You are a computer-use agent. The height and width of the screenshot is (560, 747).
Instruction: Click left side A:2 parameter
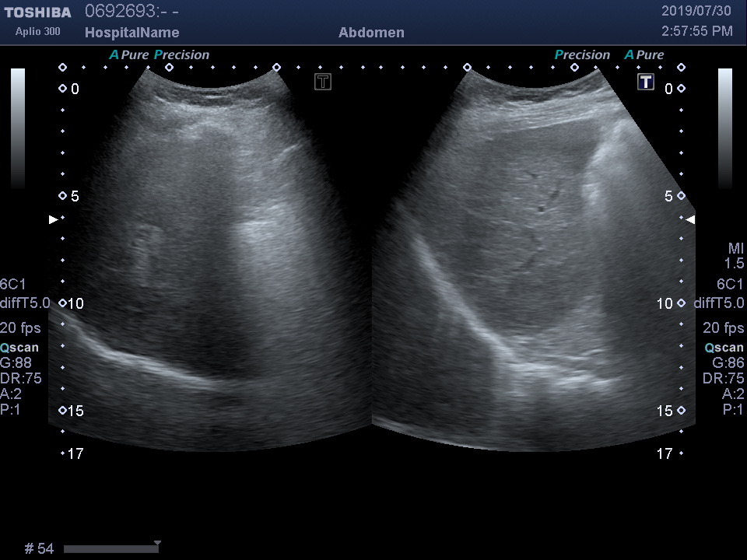coord(11,394)
